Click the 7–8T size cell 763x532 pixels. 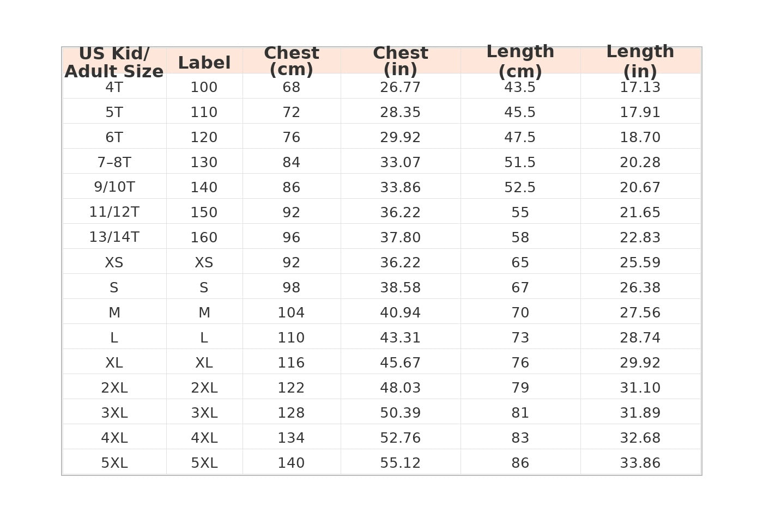(114, 161)
